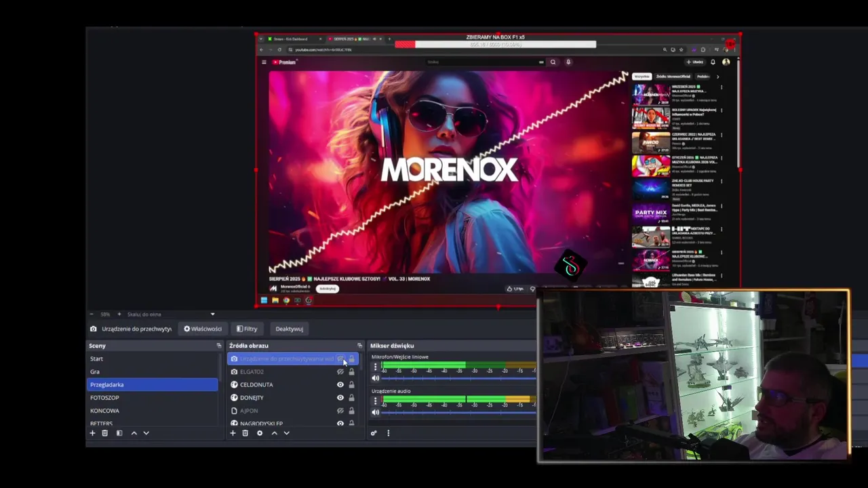
Task: Click webcam overlay with yellow border
Action: (x=693, y=376)
